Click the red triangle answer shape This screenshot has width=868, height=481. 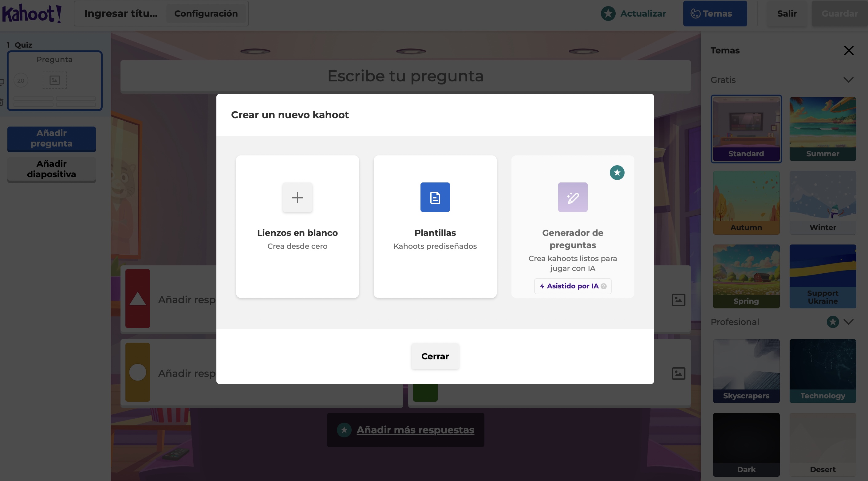(137, 299)
